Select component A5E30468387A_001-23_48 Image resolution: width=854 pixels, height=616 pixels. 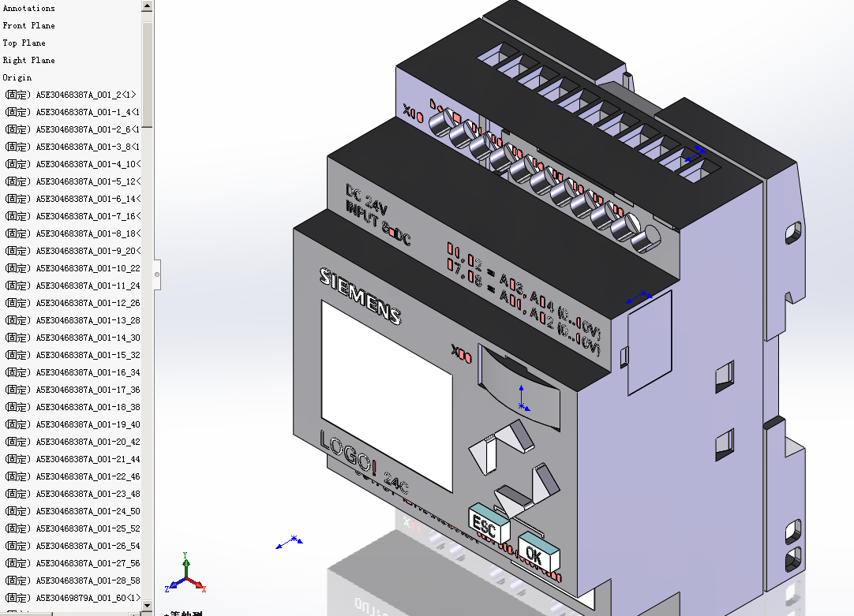pos(72,494)
